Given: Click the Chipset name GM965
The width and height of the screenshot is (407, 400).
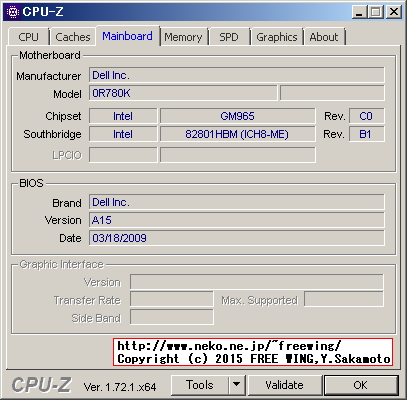Looking at the screenshot, I should point(237,116).
